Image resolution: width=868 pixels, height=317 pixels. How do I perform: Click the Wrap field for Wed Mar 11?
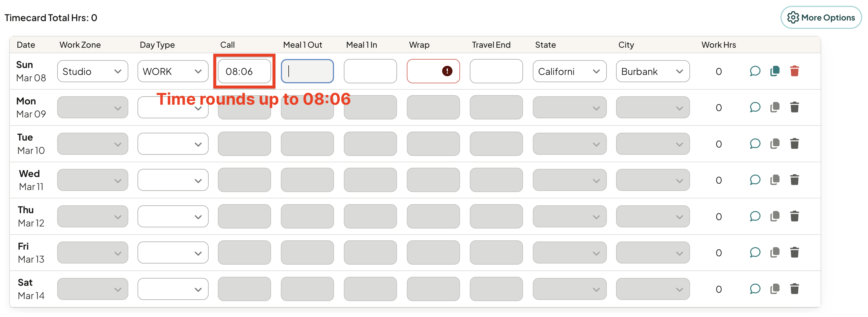coord(433,180)
